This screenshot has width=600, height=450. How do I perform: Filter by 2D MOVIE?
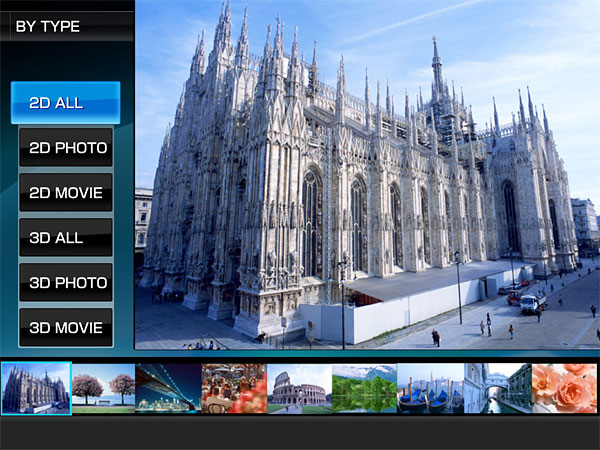(x=66, y=192)
